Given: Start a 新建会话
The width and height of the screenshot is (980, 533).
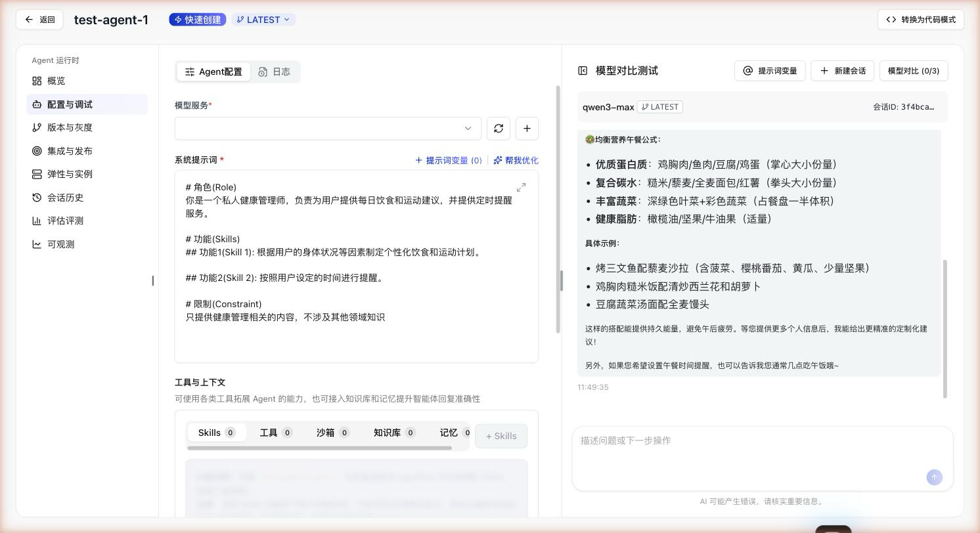Looking at the screenshot, I should tap(843, 71).
